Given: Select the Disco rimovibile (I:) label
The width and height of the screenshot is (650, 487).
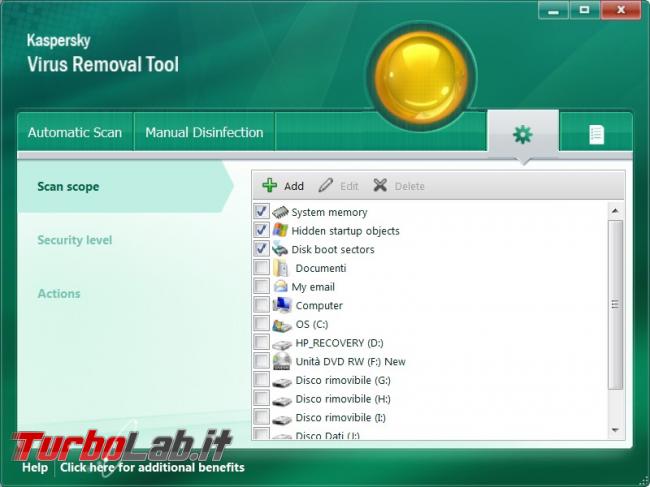Looking at the screenshot, I should (x=340, y=417).
